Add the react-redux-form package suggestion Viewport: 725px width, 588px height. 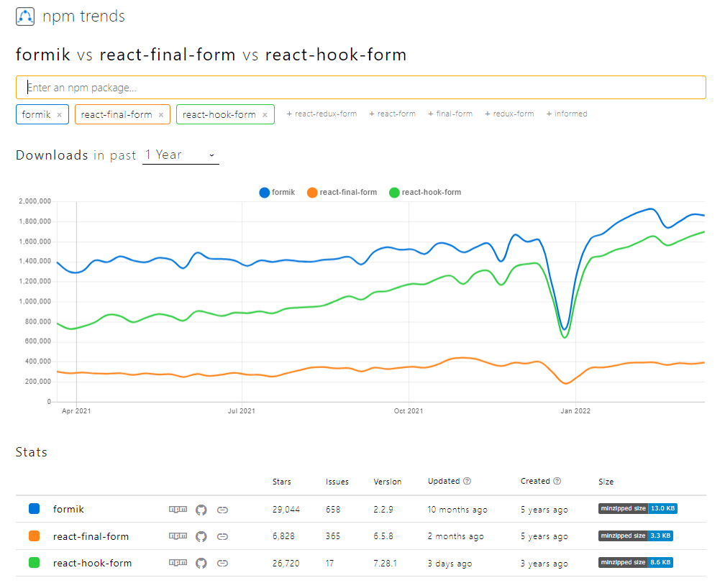[322, 114]
